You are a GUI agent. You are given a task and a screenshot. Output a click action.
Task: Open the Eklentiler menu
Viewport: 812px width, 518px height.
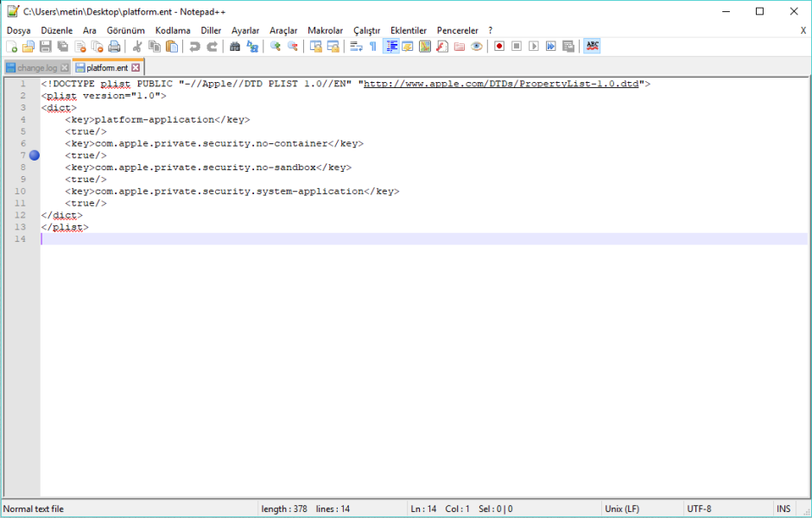click(x=408, y=29)
